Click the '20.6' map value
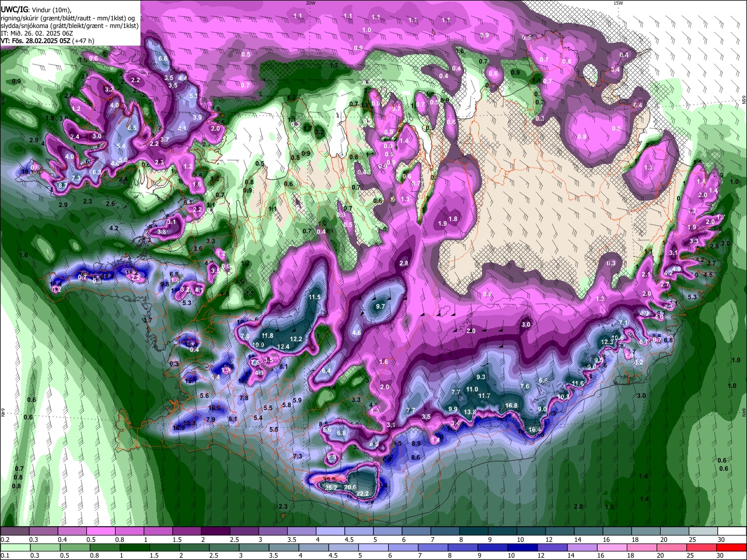Image resolution: width=747 pixels, height=560 pixels. (350, 487)
